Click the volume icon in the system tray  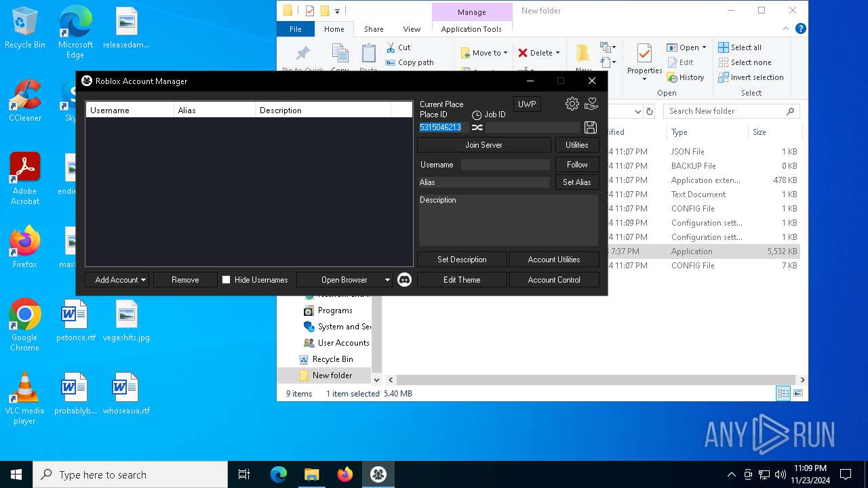[x=781, y=474]
